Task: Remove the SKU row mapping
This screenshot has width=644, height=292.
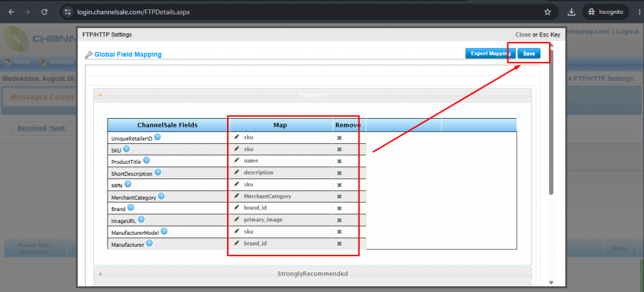Action: tap(339, 149)
